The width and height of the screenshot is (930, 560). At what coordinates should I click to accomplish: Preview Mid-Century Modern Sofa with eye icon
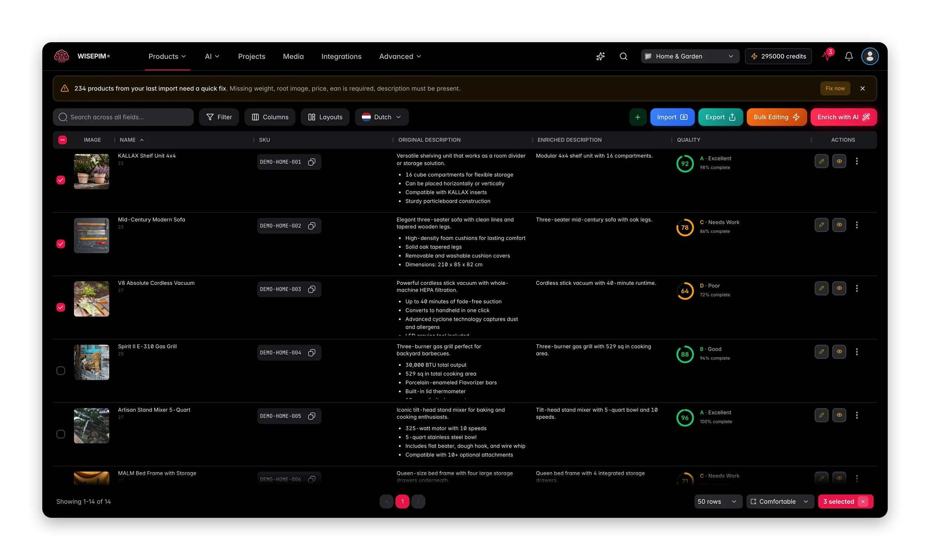839,225
